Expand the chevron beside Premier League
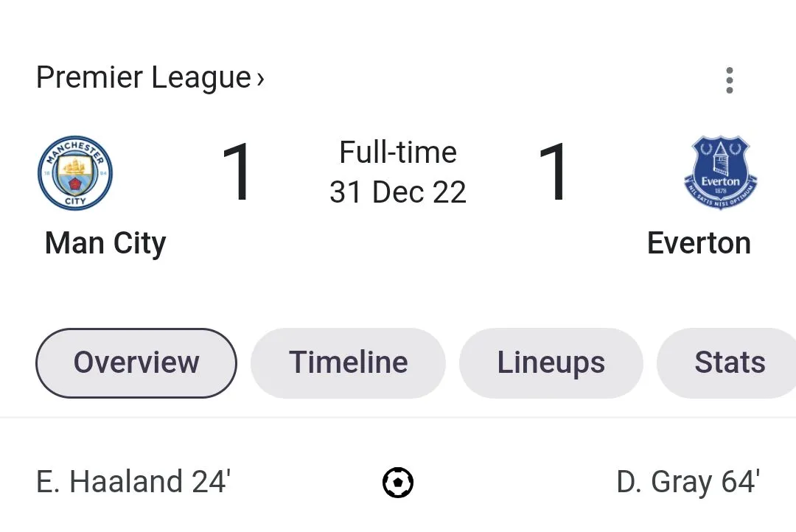 coord(260,78)
